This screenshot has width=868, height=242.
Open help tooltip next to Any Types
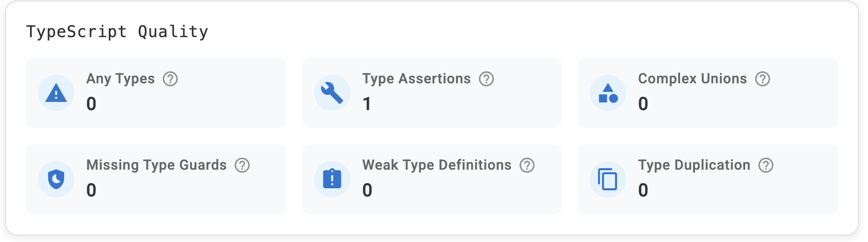pyautogui.click(x=170, y=79)
